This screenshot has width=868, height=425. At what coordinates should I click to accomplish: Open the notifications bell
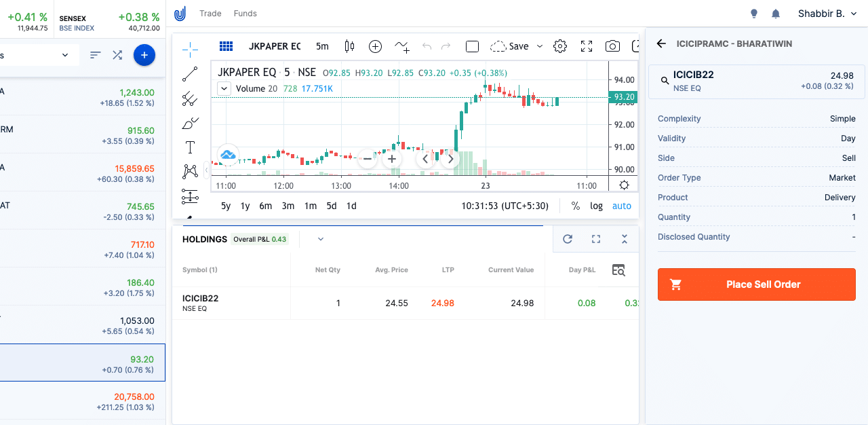[x=776, y=14]
